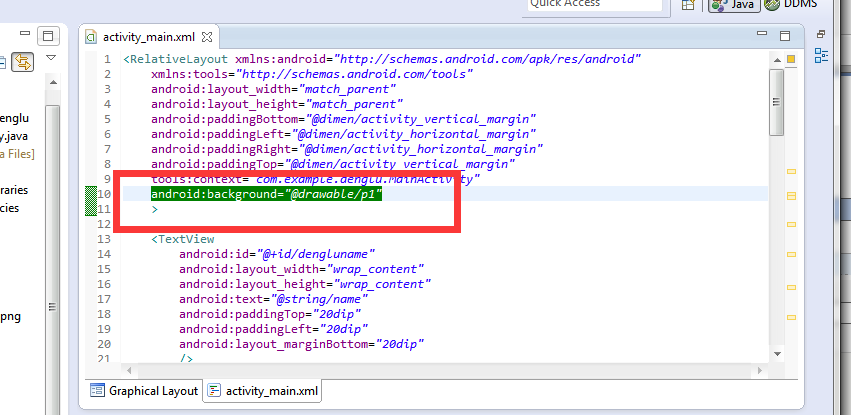Screen dimensions: 851x415
Task: Click the android:paddingLeft line 6
Action: [344, 134]
